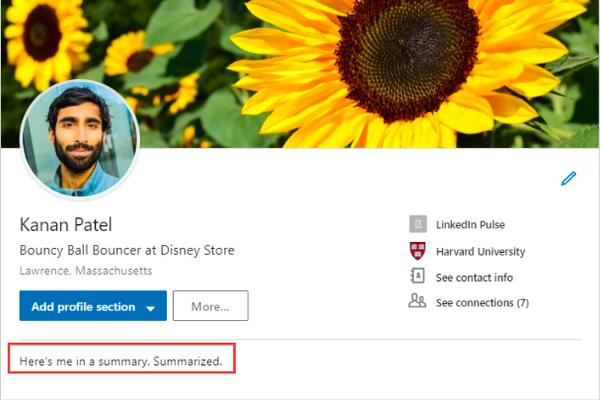Viewport: 600px width, 400px height.
Task: Open the Harvard University link
Action: [x=480, y=251]
